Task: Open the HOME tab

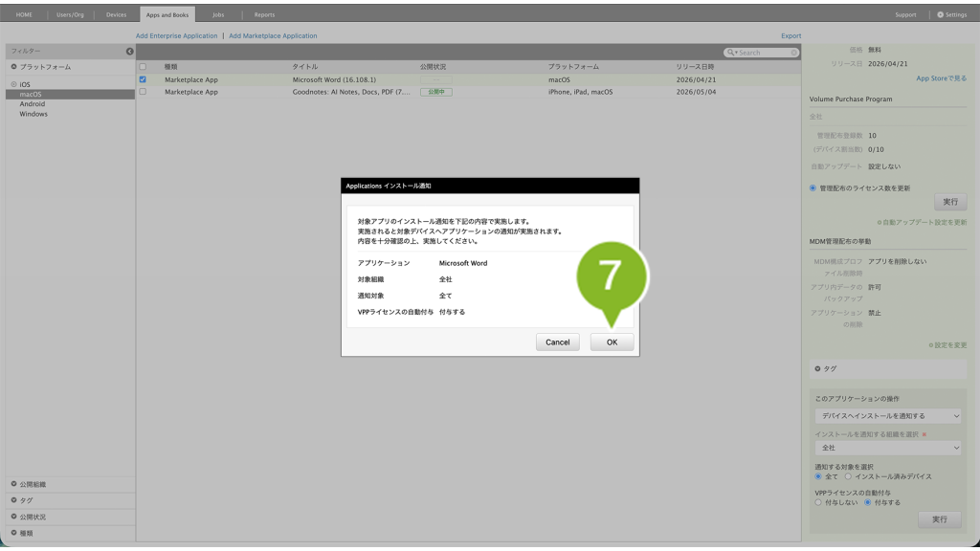Action: pos(24,14)
